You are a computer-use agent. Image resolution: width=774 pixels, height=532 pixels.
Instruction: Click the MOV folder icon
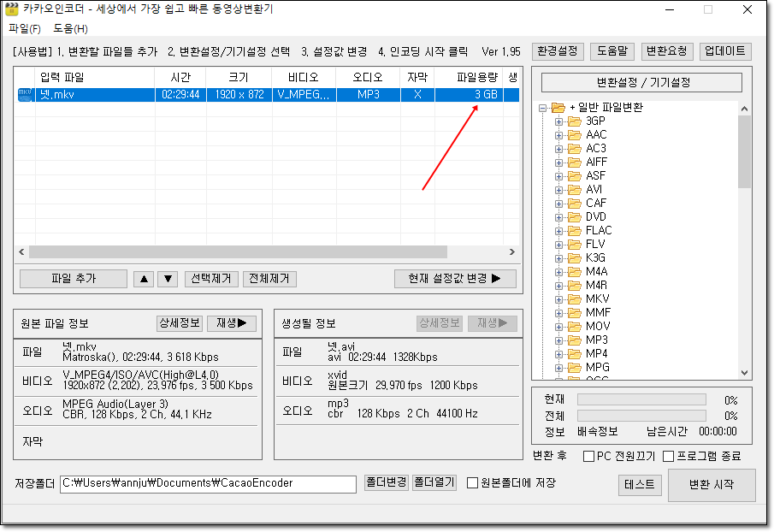pyautogui.click(x=574, y=327)
